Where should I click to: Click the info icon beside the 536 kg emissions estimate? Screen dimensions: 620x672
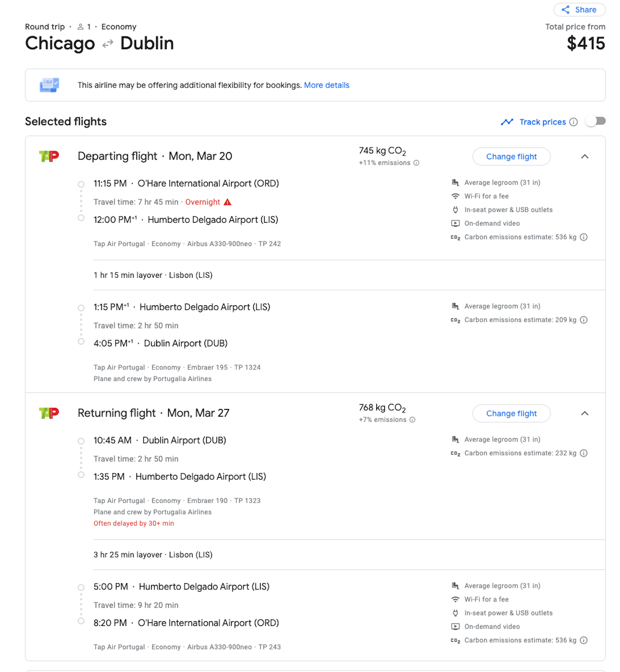pos(584,237)
